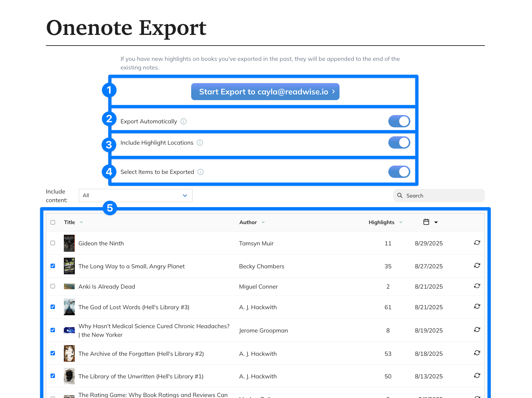Image resolution: width=532 pixels, height=398 pixels.
Task: Click author Tamsyn Muir
Action: click(256, 243)
